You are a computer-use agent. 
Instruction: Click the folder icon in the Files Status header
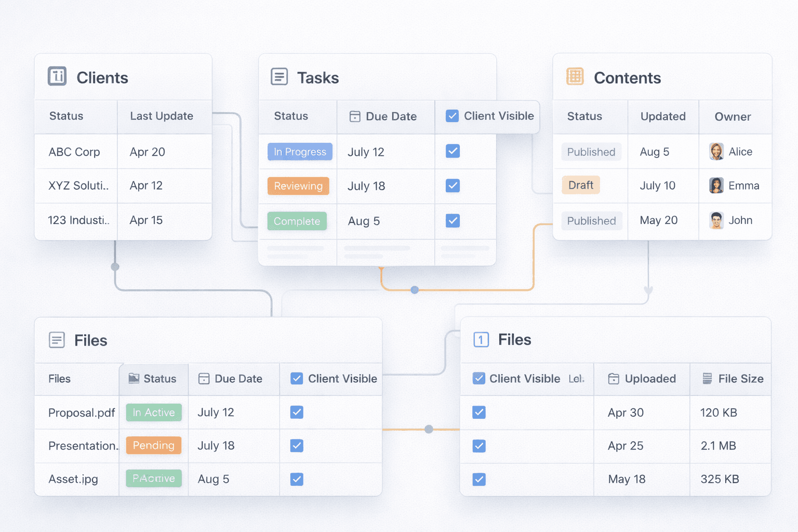(133, 379)
